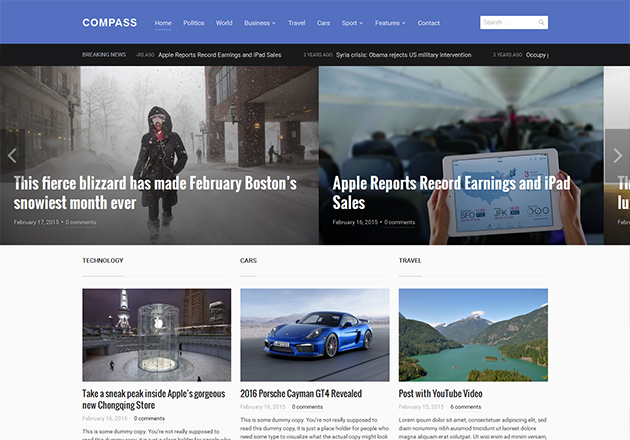
Task: Open the Contact menu item
Action: [429, 23]
